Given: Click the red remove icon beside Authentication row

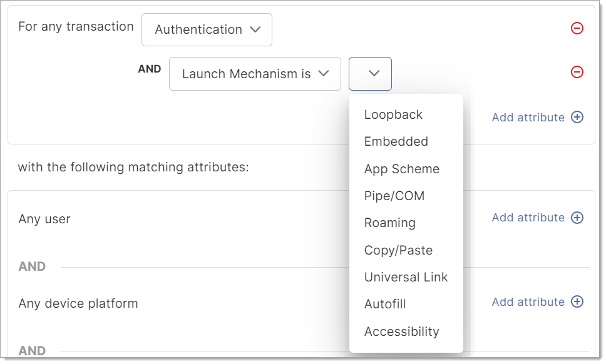Looking at the screenshot, I should [577, 28].
